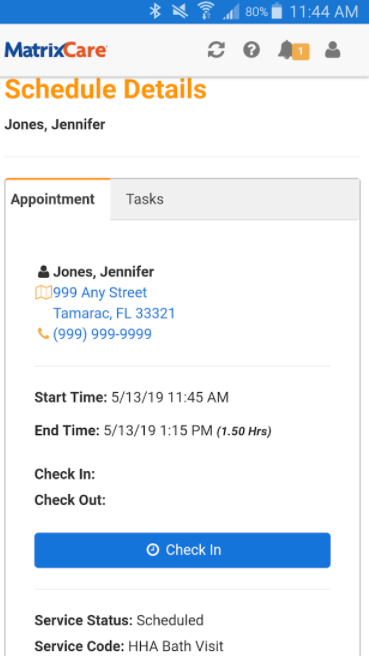369x656 pixels.
Task: Tap the phone handset icon
Action: coord(43,334)
